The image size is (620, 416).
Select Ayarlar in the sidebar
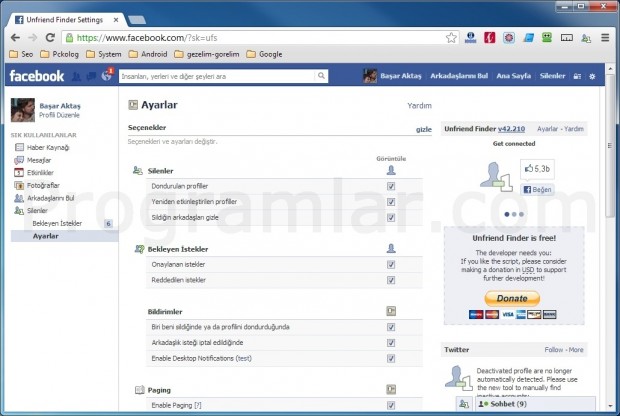coord(64,236)
